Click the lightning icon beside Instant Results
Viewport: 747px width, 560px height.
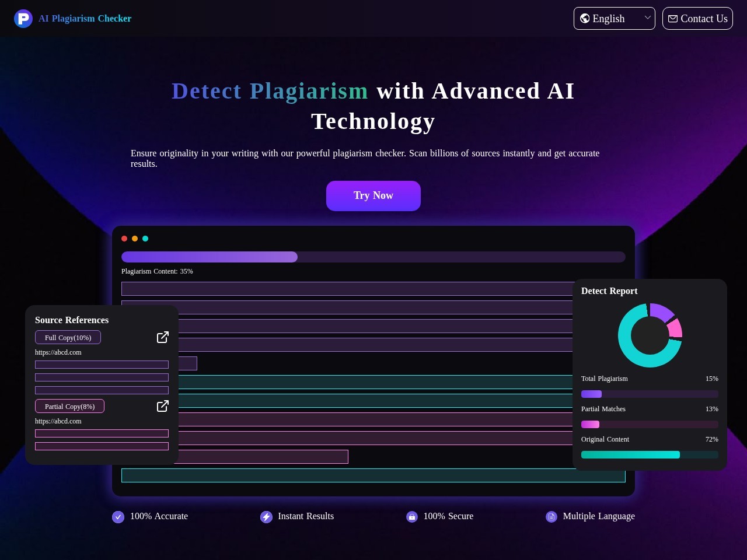266,517
